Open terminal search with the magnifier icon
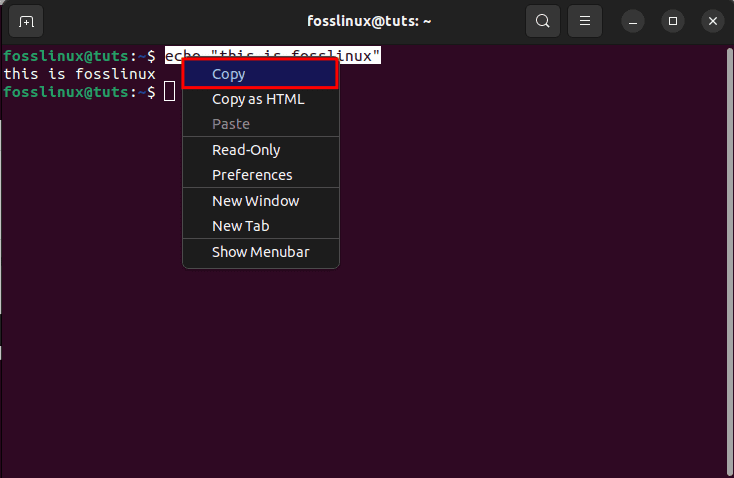Screen dimensions: 734x478 click(x=543, y=20)
